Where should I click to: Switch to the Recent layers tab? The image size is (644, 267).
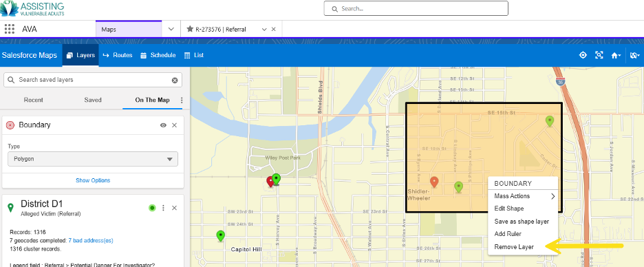tap(33, 100)
